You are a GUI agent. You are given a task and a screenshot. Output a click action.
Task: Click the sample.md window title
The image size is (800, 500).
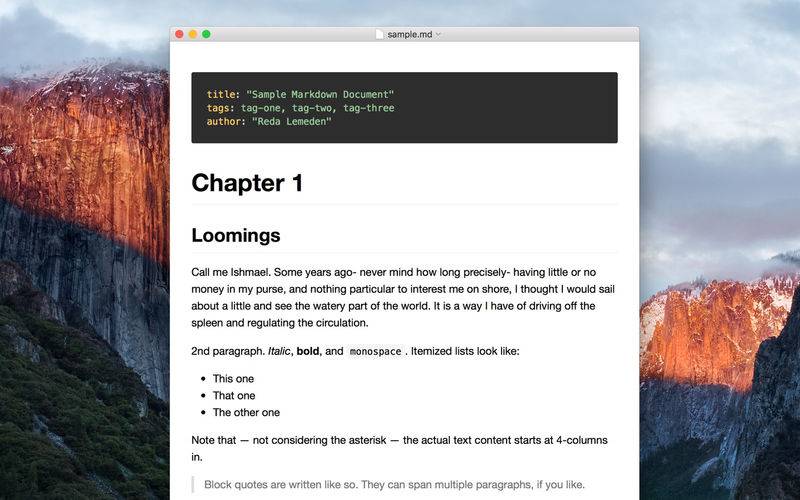point(410,34)
